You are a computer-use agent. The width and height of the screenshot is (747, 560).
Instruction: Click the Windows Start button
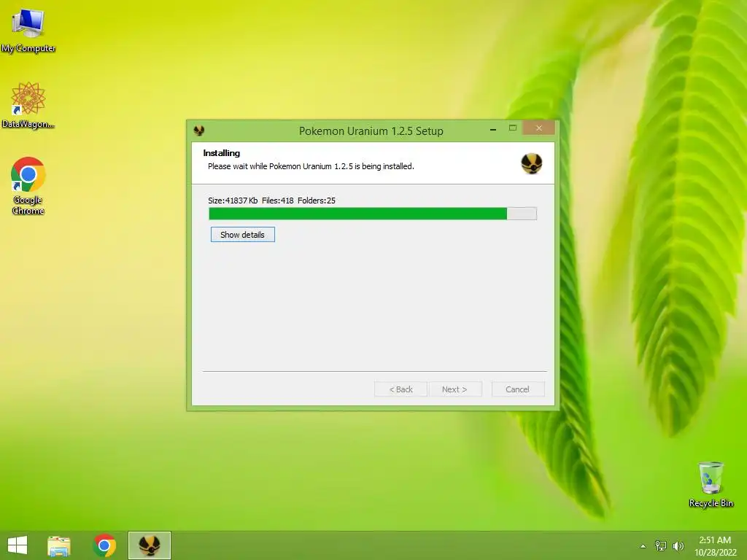tap(18, 545)
